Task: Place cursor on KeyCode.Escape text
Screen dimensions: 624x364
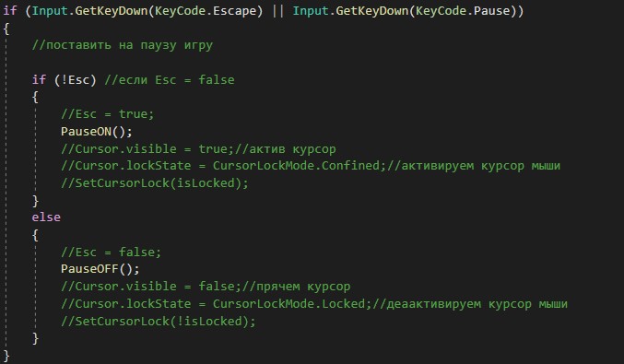Action: (205, 11)
